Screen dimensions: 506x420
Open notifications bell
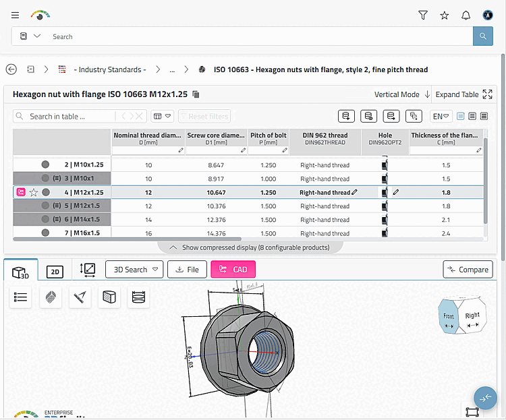pos(466,15)
